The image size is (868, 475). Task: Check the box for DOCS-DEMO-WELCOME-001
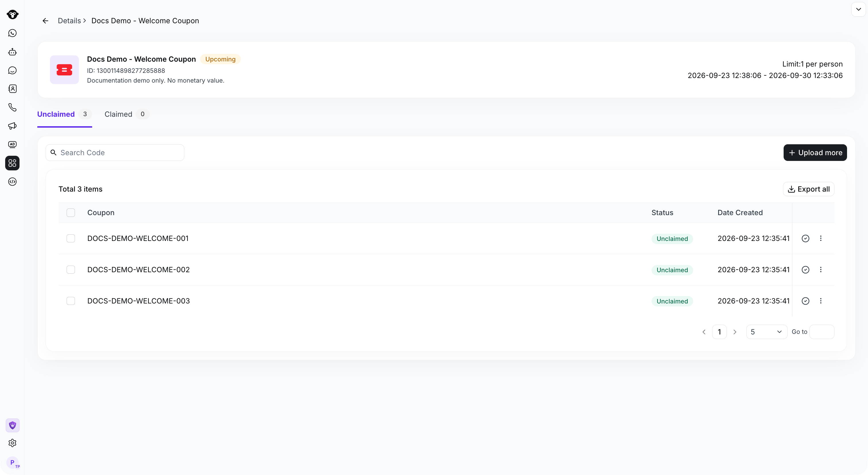[x=71, y=238]
